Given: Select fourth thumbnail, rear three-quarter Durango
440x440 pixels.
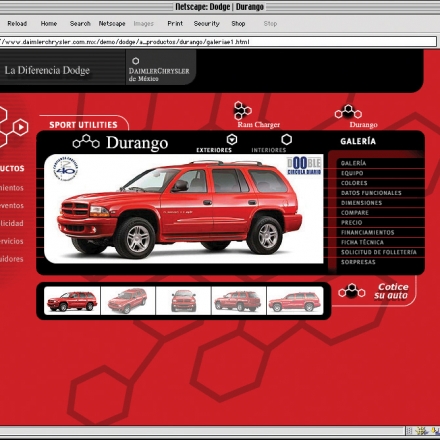Looking at the screenshot, I should click(239, 301).
